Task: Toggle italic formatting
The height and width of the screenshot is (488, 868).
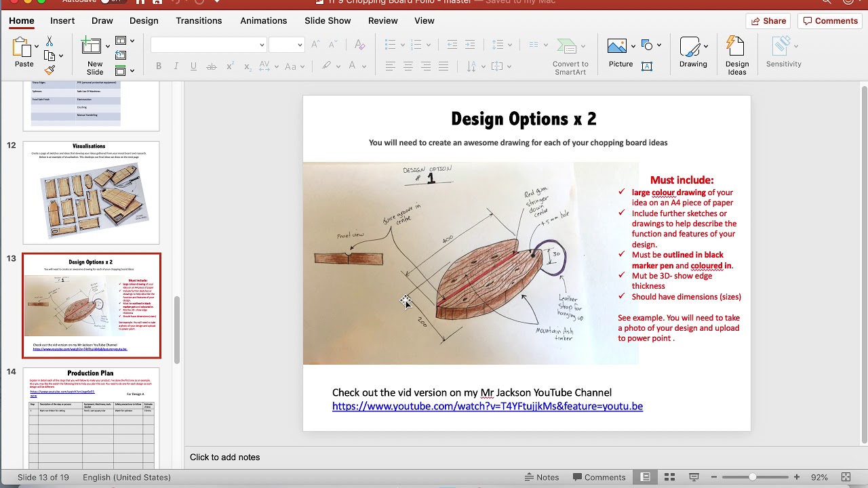Action: 176,66
